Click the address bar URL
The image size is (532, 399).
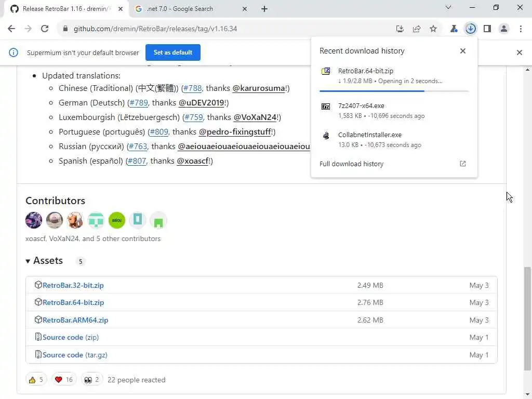pos(155,29)
